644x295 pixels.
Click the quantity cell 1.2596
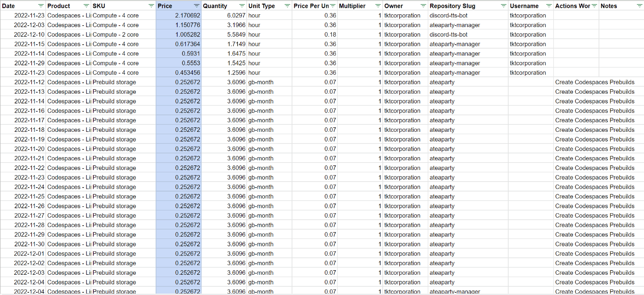tap(224, 73)
